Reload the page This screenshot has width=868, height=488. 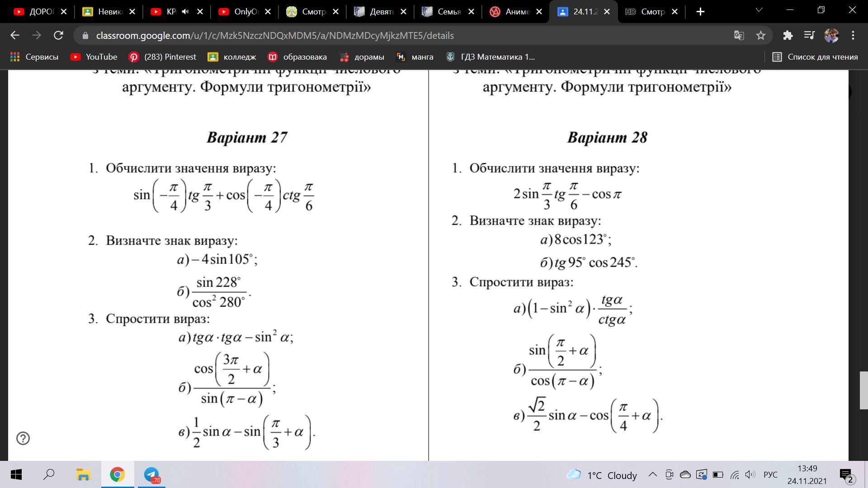(58, 35)
